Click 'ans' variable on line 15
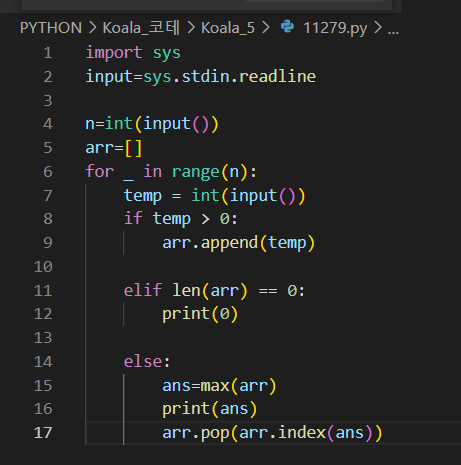 [176, 386]
